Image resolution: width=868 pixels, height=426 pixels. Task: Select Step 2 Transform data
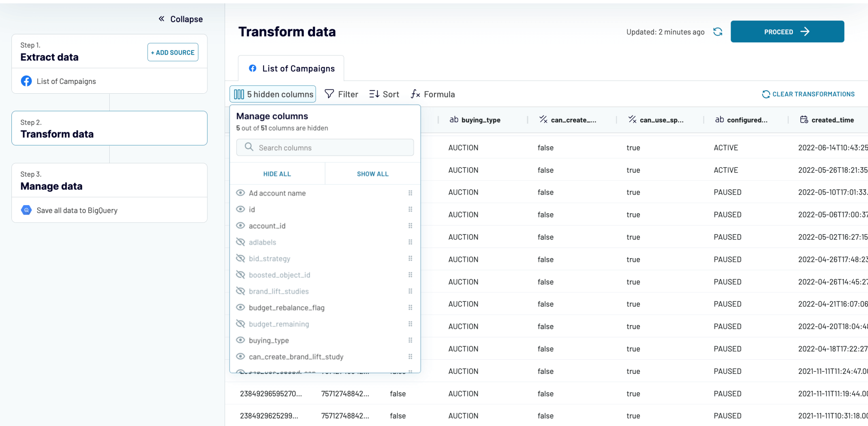109,128
